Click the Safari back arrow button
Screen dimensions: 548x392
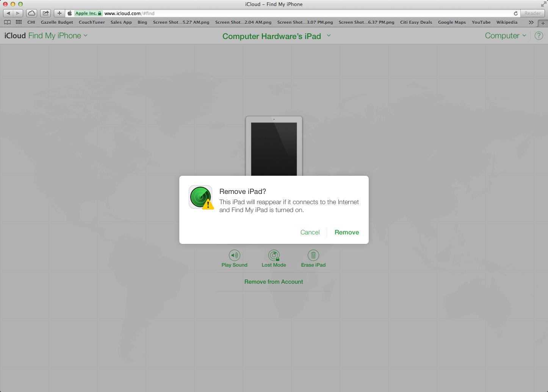point(8,13)
